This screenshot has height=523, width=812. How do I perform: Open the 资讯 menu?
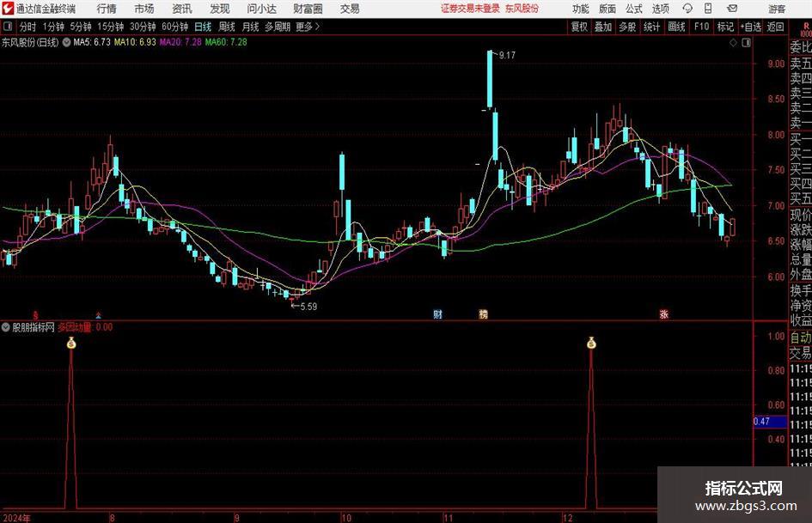[182, 9]
